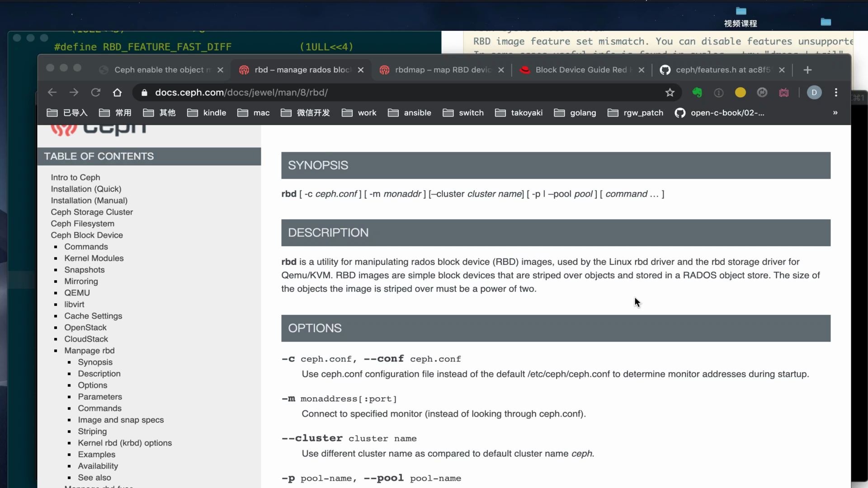Open 'OpenStack' contents entry

click(x=85, y=328)
